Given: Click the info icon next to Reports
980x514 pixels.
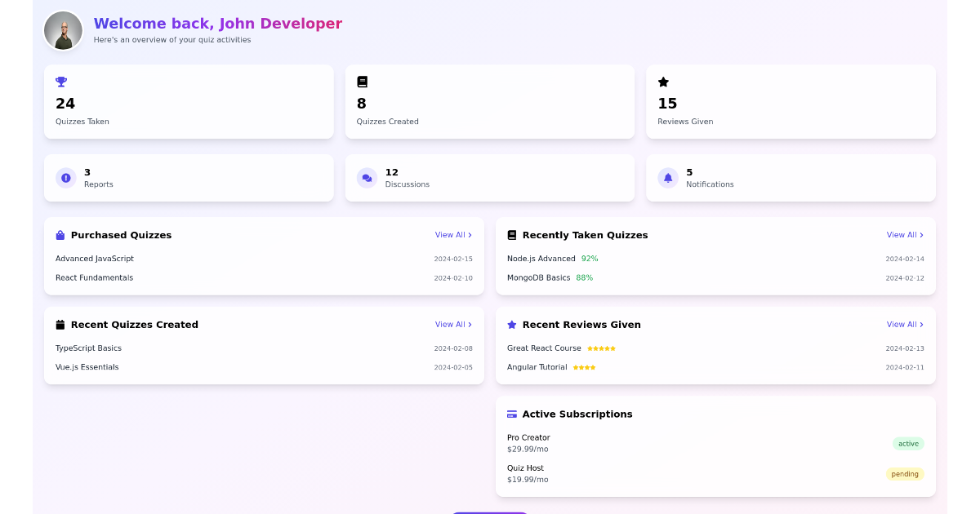Looking at the screenshot, I should 65,177.
